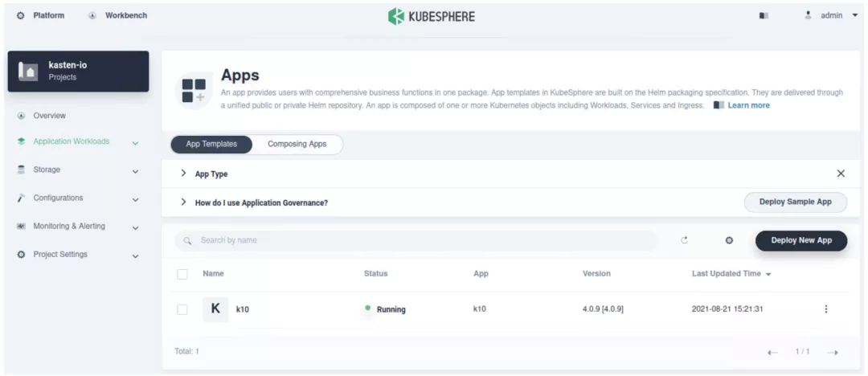Open table settings gear icon

[729, 240]
